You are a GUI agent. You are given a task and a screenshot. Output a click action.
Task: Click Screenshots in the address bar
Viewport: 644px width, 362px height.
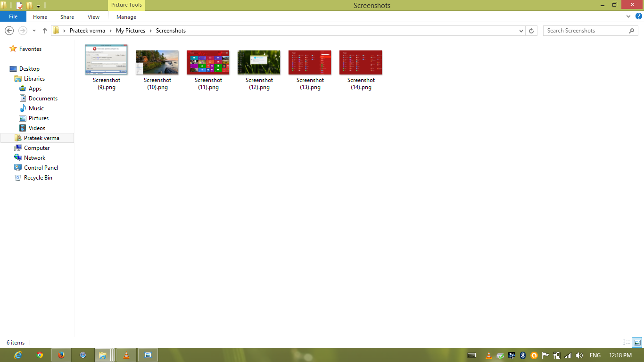click(171, 31)
